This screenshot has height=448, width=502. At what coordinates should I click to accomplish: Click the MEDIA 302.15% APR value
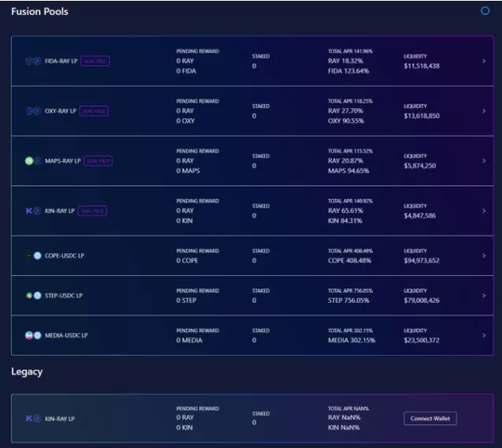click(351, 340)
